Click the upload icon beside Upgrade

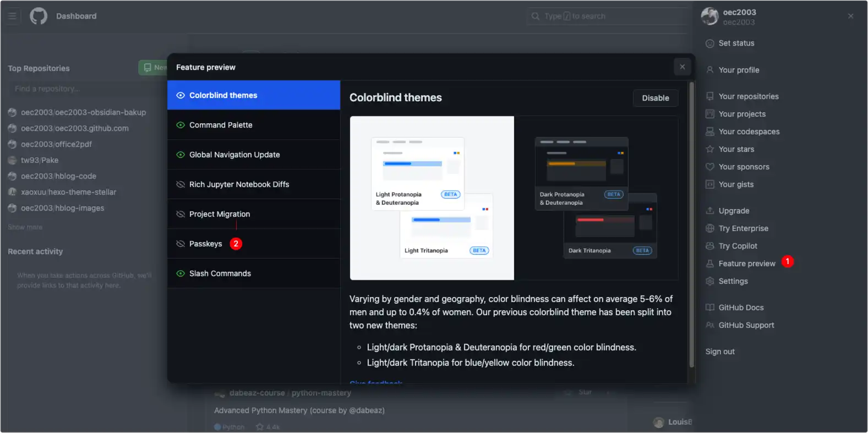710,211
